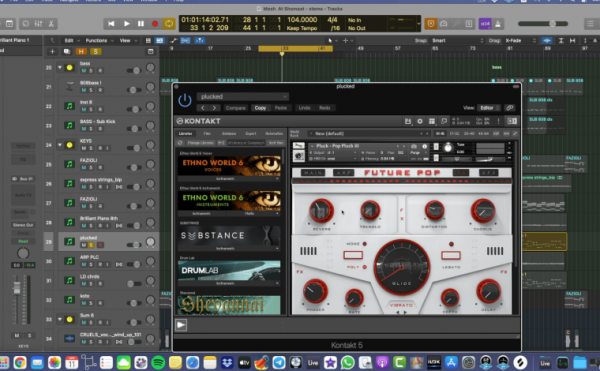Open the Mixer from the control bar
The image size is (600, 371).
[x=38, y=24]
